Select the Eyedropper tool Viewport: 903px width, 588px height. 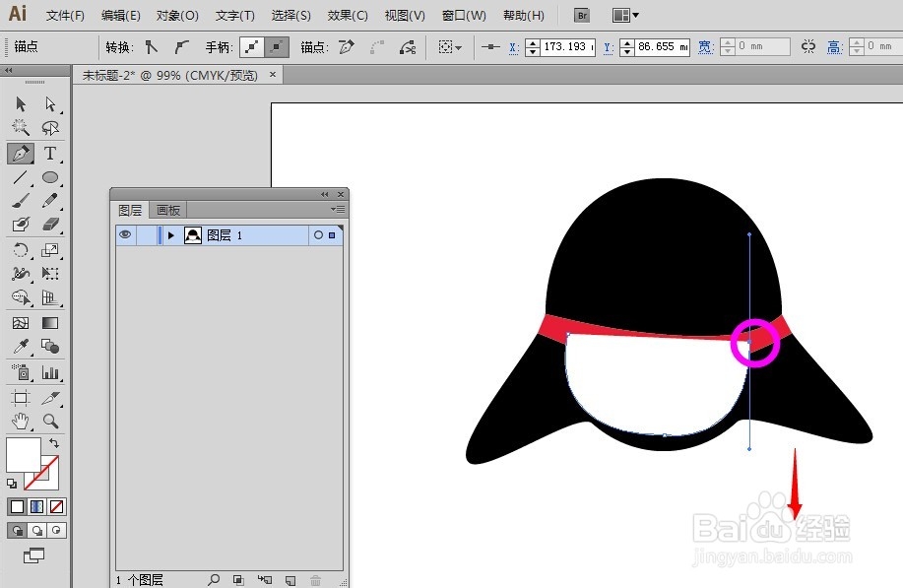(21, 346)
